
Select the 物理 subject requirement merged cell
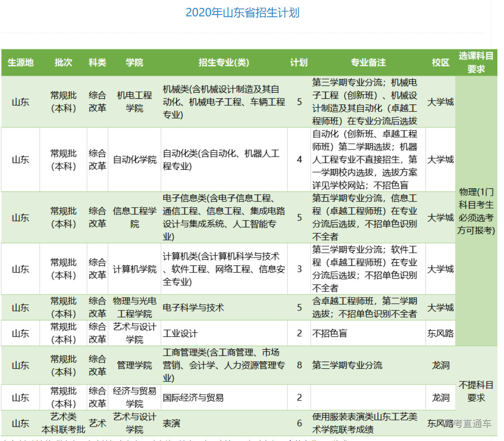pos(476,211)
